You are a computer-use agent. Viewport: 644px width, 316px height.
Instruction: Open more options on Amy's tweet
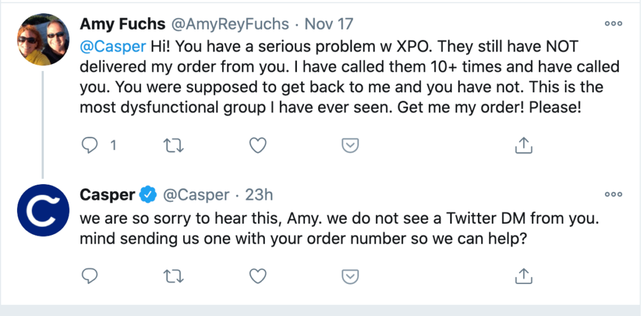click(x=613, y=24)
